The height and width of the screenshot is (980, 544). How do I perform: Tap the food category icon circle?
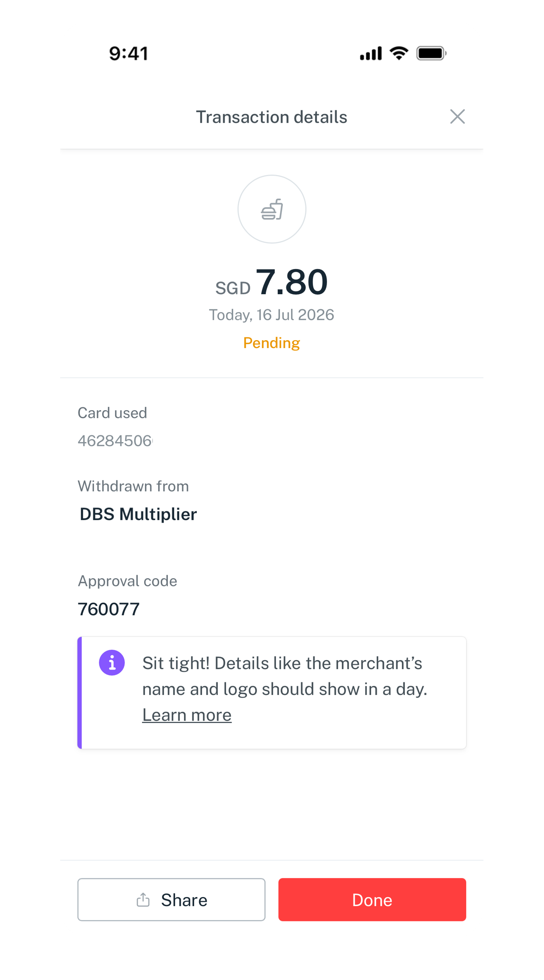point(272,209)
